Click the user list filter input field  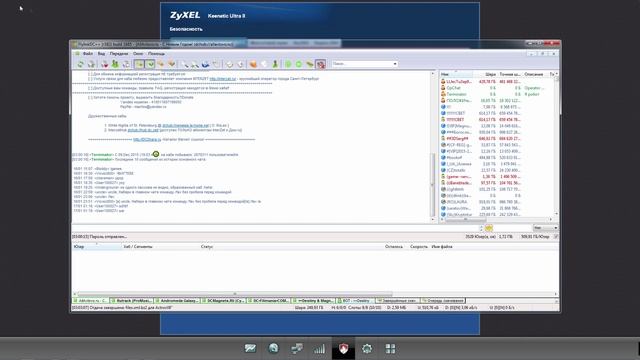click(x=512, y=228)
